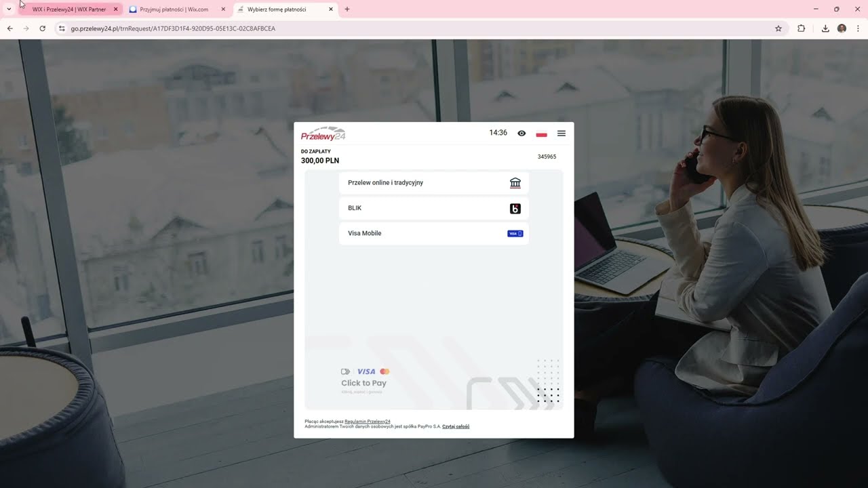868x488 pixels.
Task: Open the tab search dropdown arrow
Action: tap(9, 9)
